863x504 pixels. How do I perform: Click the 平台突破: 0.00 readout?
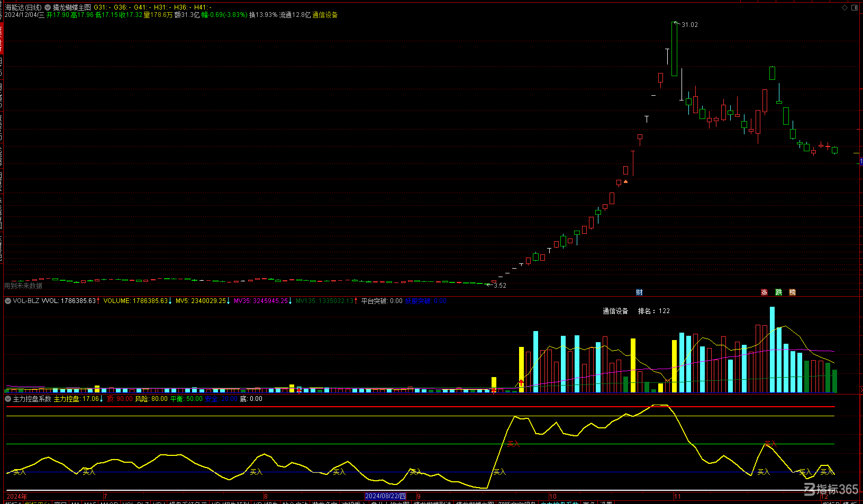tap(382, 301)
